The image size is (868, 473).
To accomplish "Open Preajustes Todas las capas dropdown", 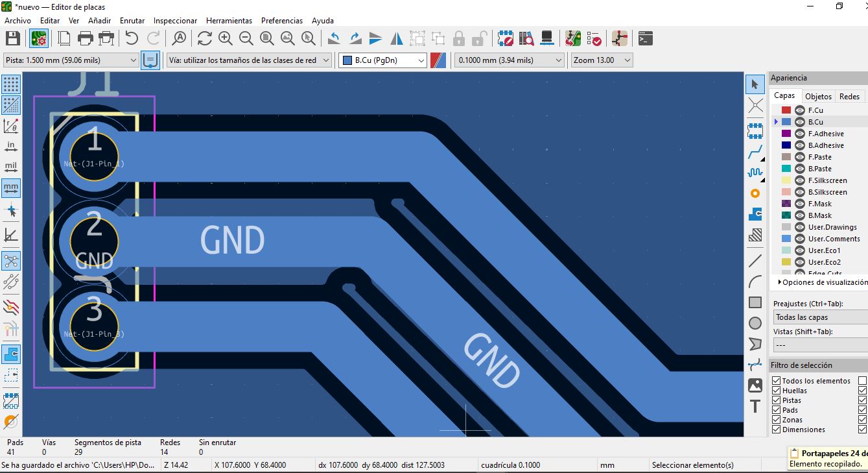I will [x=821, y=317].
